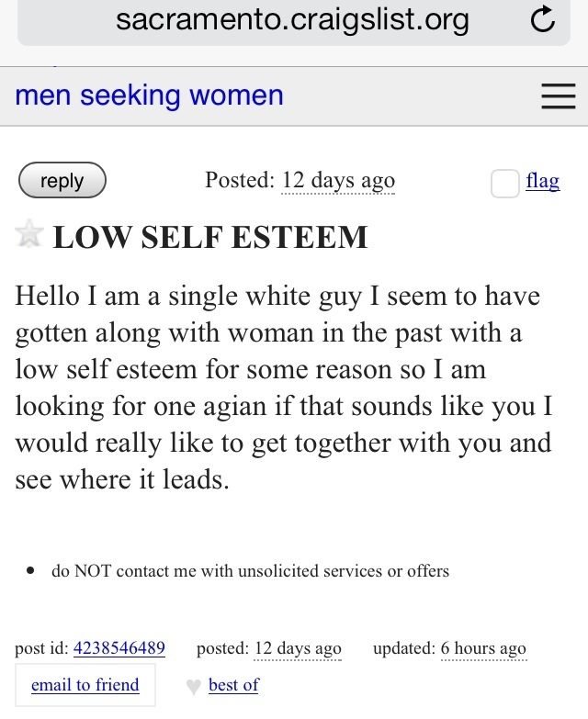
Task: Nominate the post via best of link
Action: (x=233, y=685)
